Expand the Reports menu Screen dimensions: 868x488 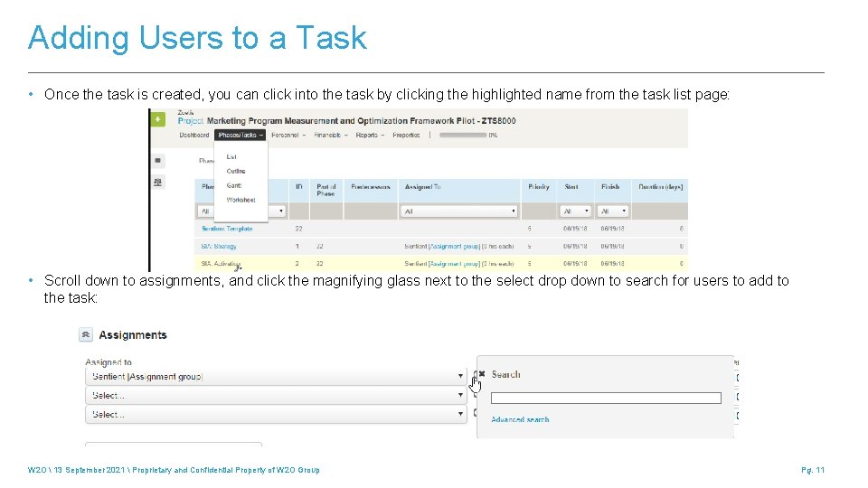pyautogui.click(x=370, y=135)
